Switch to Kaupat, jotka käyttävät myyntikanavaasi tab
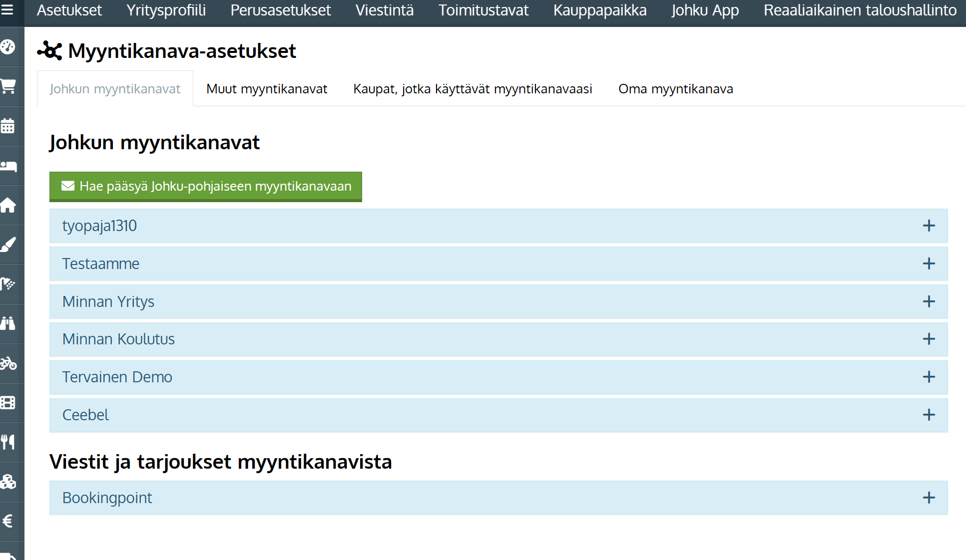 [473, 89]
